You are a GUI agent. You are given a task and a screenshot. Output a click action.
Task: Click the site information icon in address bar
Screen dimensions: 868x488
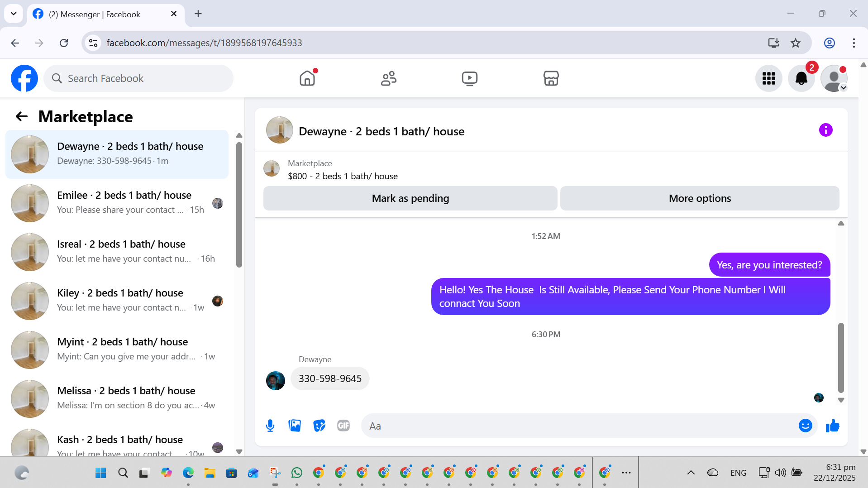[x=93, y=43]
